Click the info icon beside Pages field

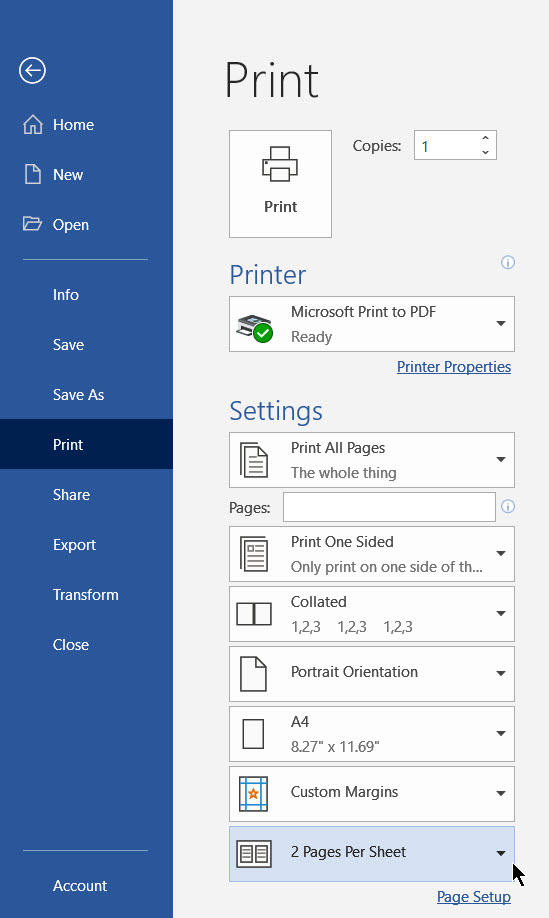click(x=507, y=506)
